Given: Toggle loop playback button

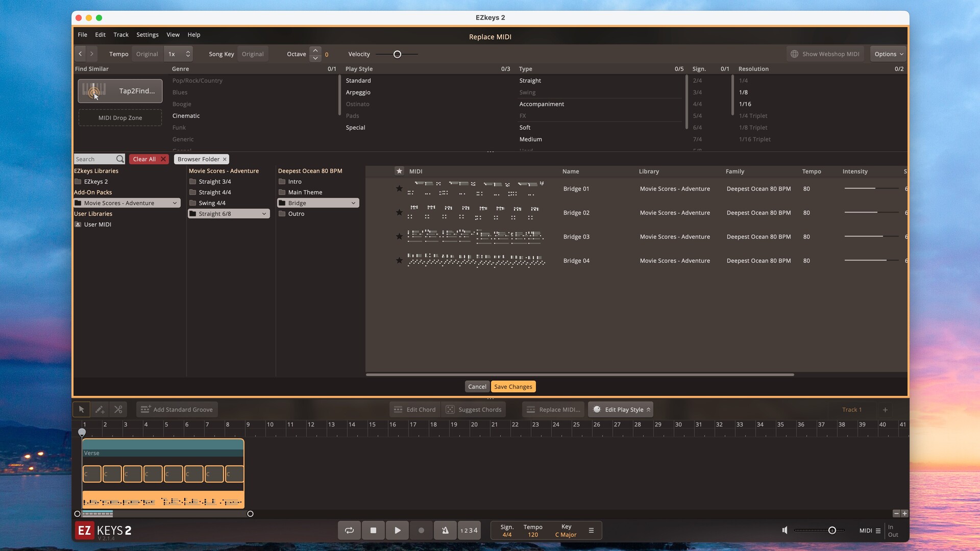Looking at the screenshot, I should (x=349, y=531).
